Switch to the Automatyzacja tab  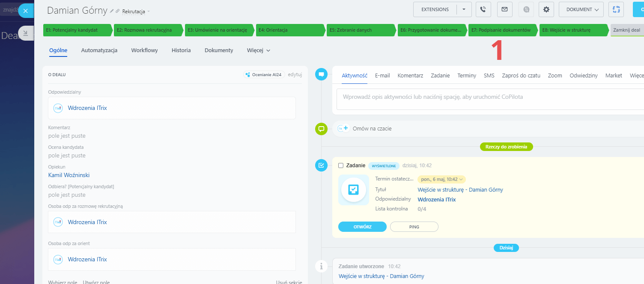99,50
